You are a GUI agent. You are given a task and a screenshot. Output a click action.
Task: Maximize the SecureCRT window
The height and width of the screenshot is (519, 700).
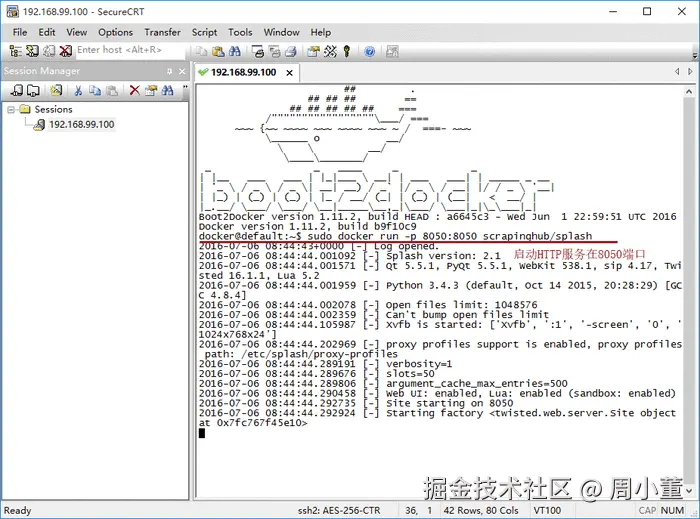click(x=647, y=12)
